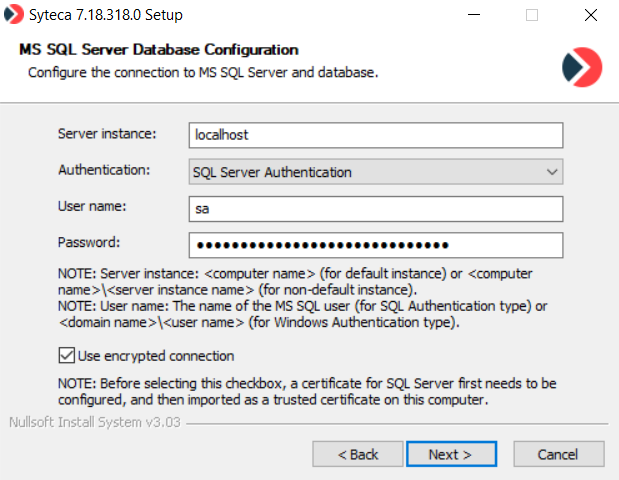
Task: Click the Nullsoft Install System v3.03 text
Action: pos(96,422)
